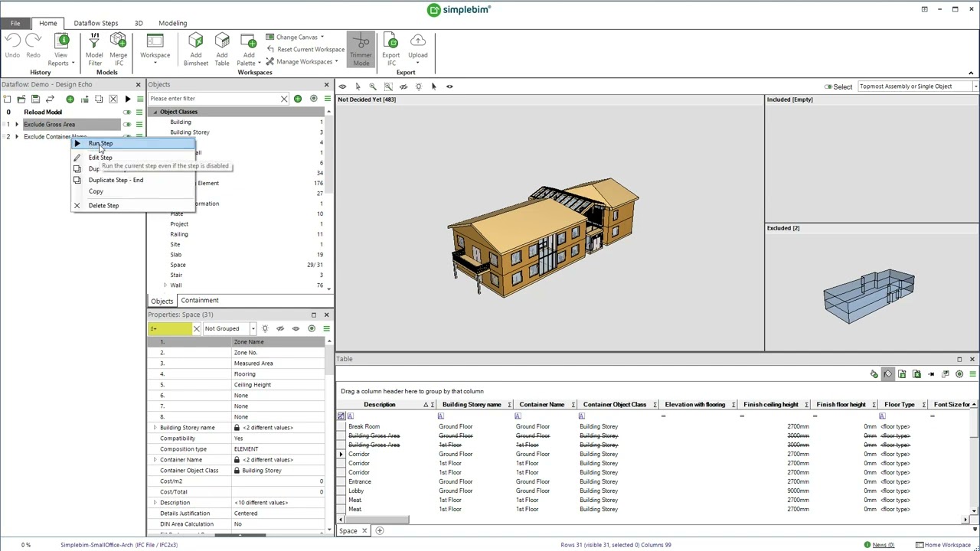The width and height of the screenshot is (980, 551).
Task: Click the green add icon in Objects panel
Action: (298, 99)
